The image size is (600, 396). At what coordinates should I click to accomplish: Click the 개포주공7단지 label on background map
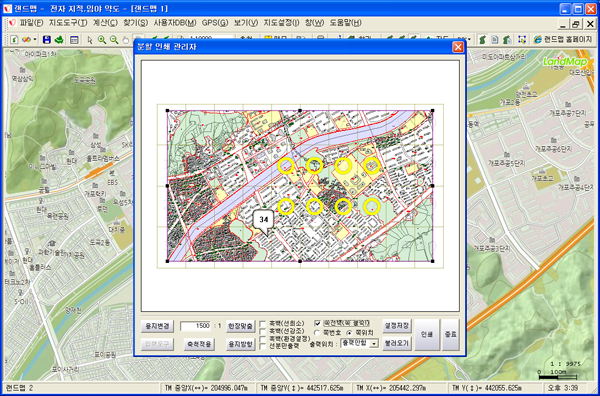[567, 113]
